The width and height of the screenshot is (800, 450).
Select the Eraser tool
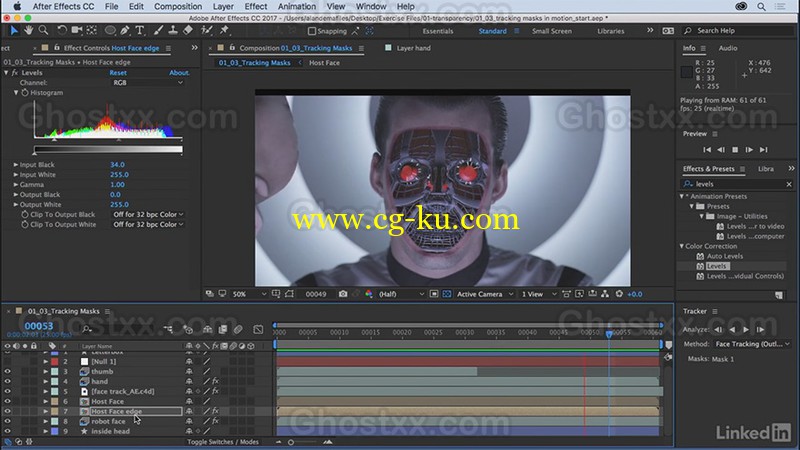coord(188,31)
